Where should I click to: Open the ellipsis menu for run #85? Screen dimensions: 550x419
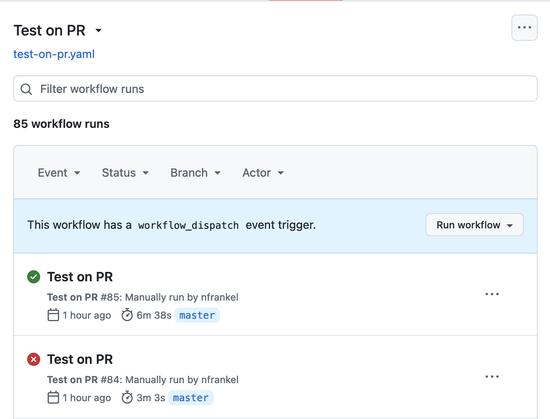click(x=492, y=294)
